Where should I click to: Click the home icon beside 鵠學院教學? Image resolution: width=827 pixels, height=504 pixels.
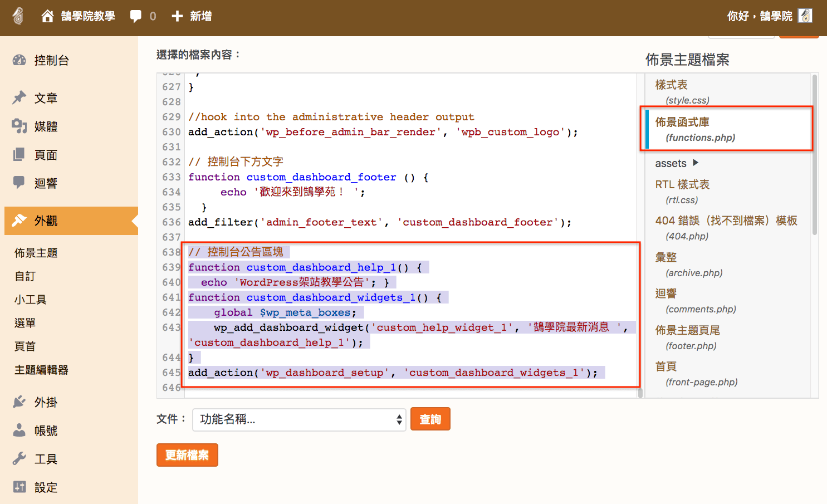tap(48, 16)
